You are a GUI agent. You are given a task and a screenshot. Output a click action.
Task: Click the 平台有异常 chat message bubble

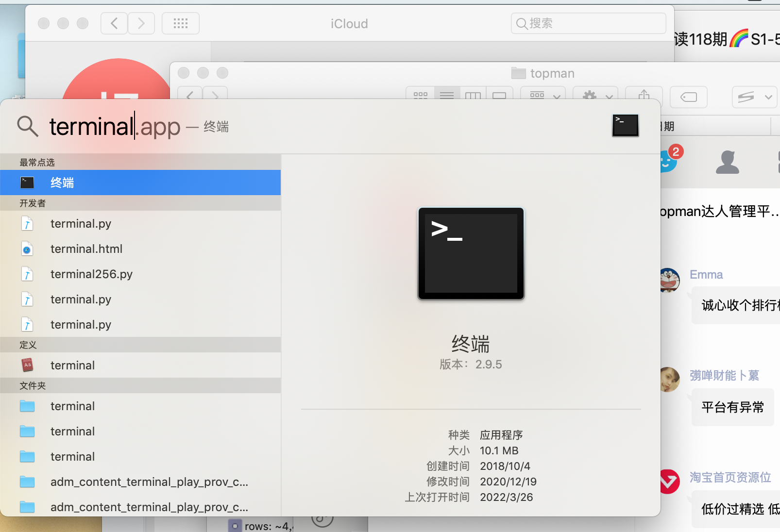[733, 407]
